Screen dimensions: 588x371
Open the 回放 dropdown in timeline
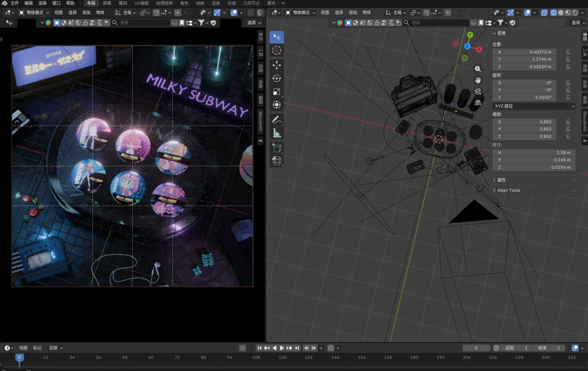(56, 348)
